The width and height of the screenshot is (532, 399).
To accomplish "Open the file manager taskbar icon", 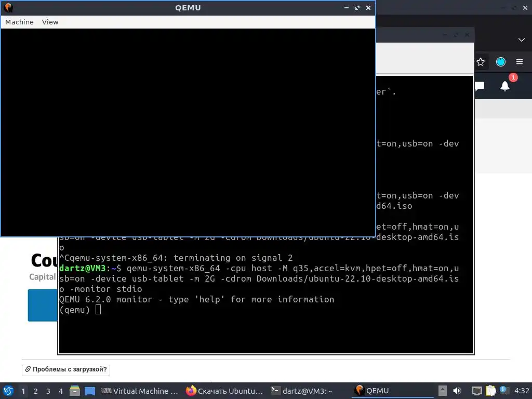I will click(x=75, y=391).
